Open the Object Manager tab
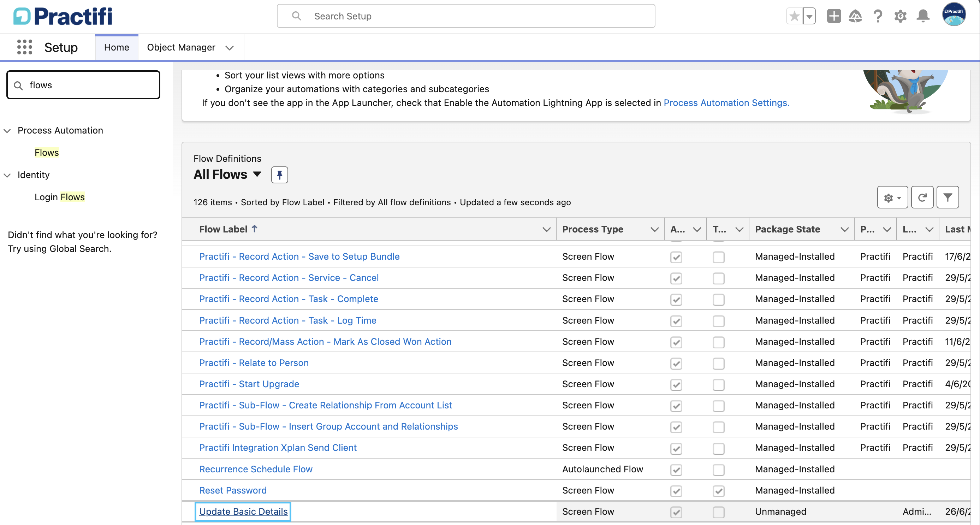This screenshot has width=980, height=525. [x=181, y=47]
